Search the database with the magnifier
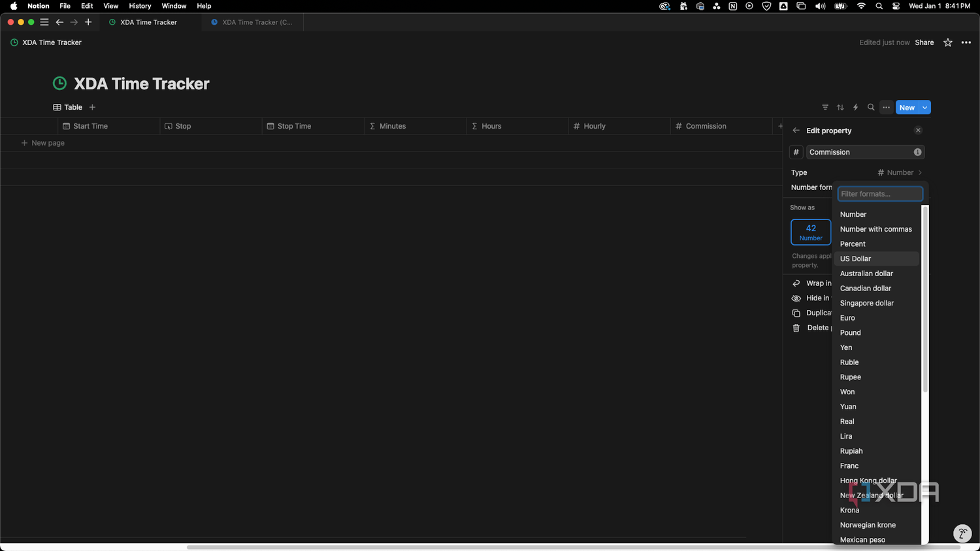The height and width of the screenshot is (551, 980). tap(871, 108)
